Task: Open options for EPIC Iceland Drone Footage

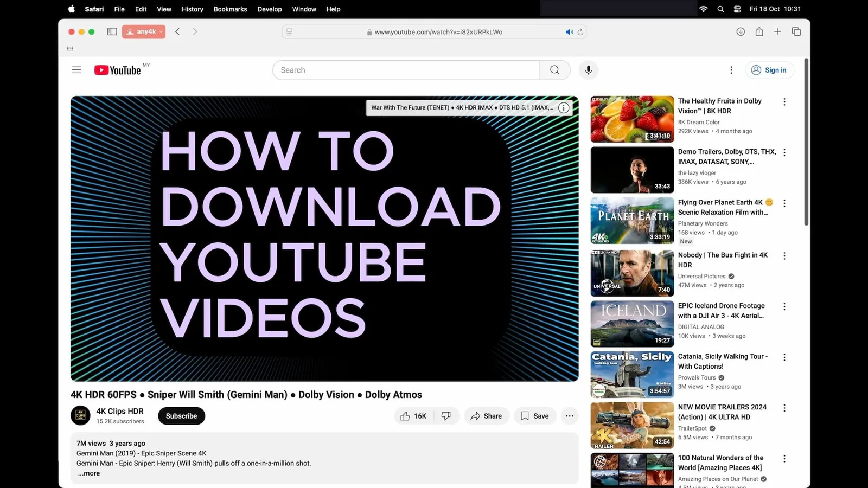Action: tap(784, 307)
